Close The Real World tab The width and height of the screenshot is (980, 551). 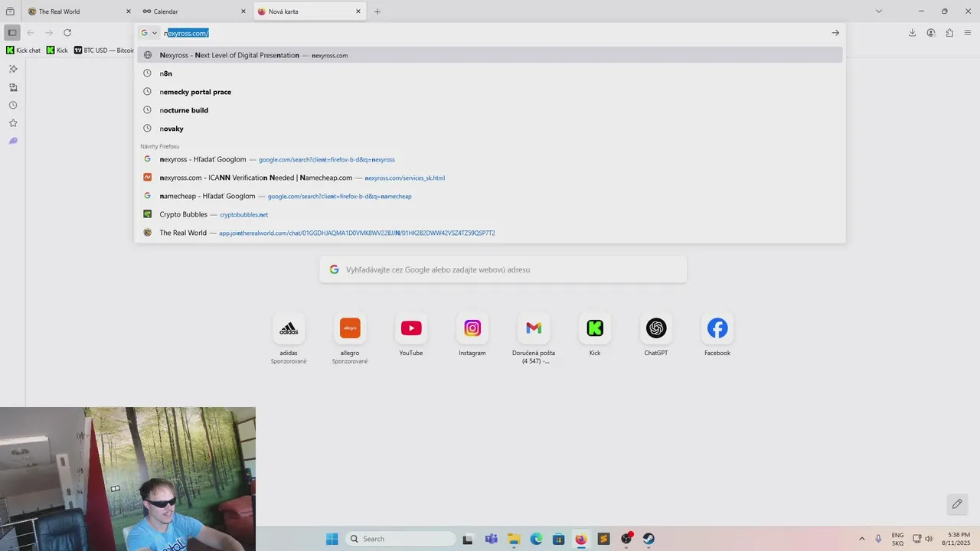pos(129,11)
